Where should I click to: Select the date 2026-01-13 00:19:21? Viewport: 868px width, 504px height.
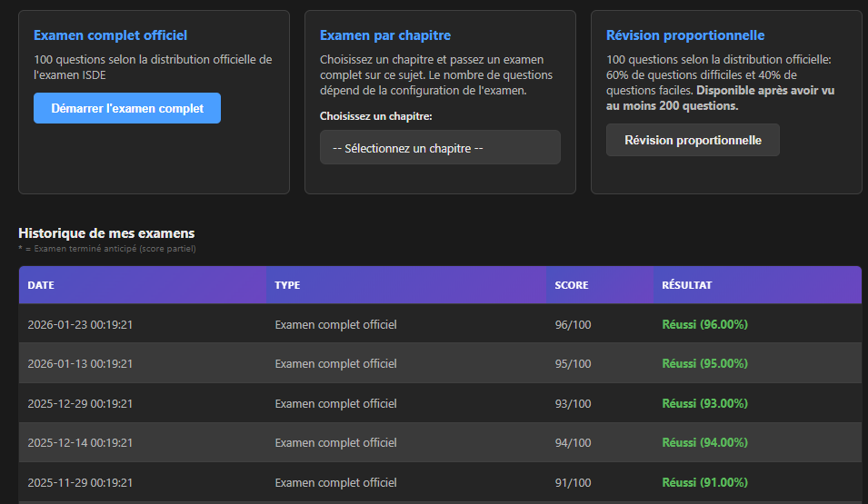[x=80, y=364]
